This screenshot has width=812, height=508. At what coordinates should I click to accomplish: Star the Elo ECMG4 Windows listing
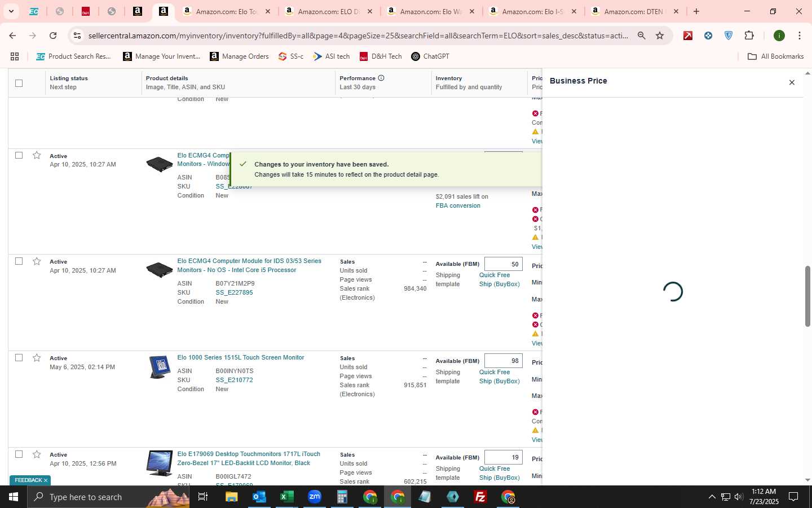pos(37,155)
